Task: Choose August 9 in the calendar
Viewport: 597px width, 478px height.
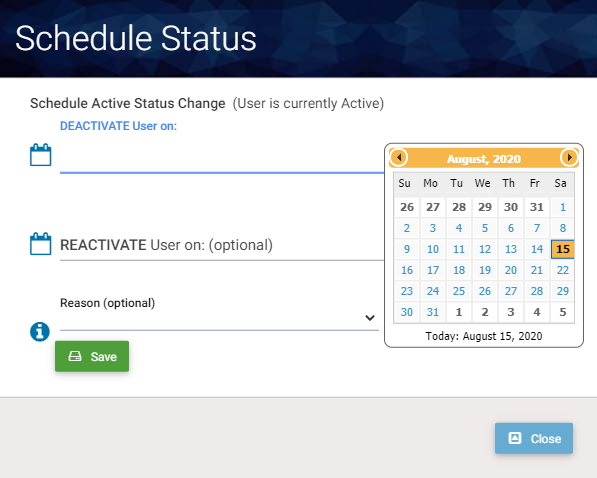Action: tap(407, 249)
